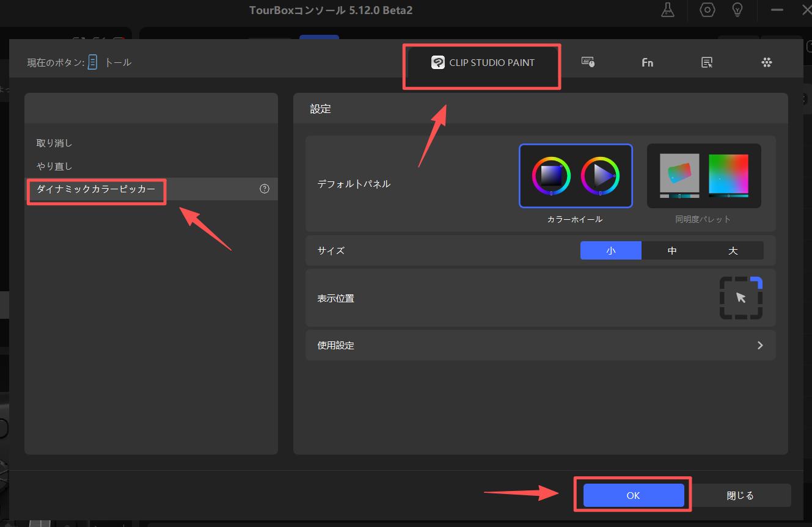Choose the カラーホイール default panel
This screenshot has width=812, height=527.
[x=575, y=176]
